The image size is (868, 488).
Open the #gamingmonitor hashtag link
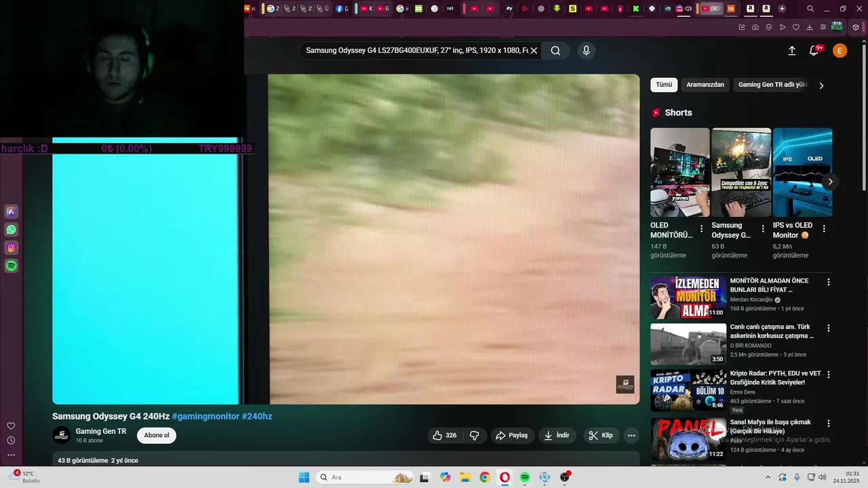[205, 416]
